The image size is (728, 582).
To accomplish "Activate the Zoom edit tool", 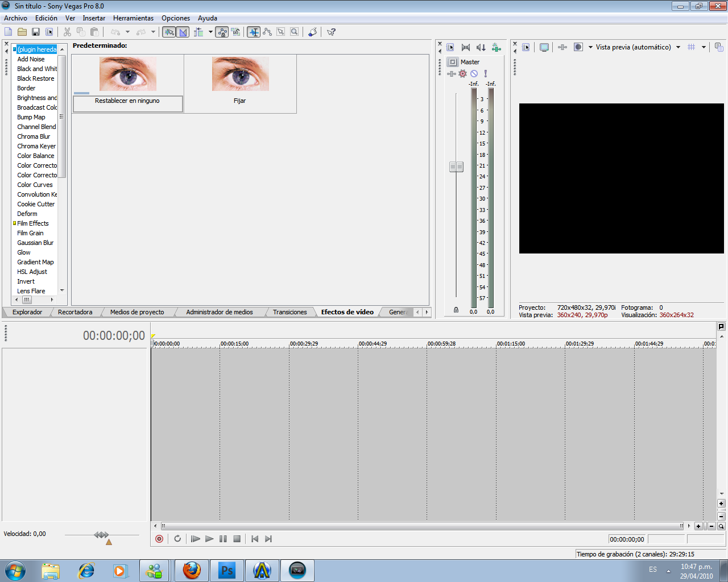I will 294,32.
